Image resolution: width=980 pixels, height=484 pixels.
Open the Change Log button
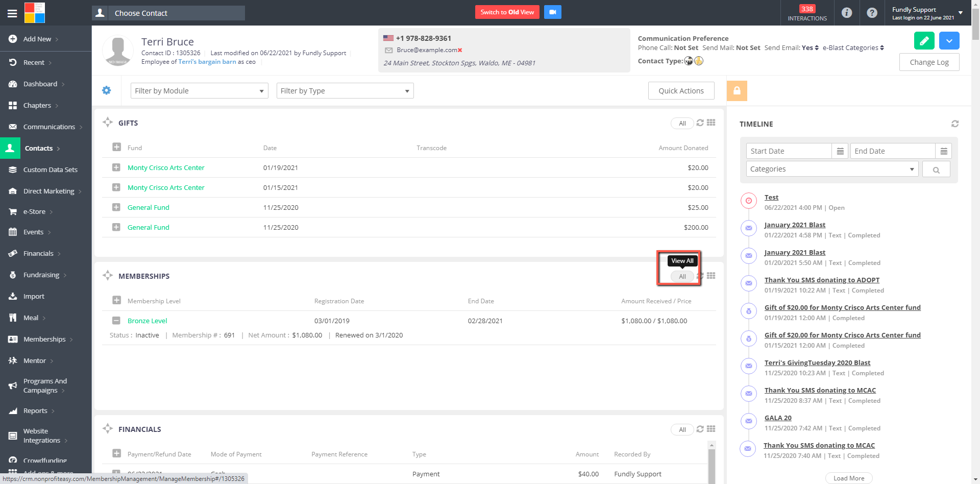[929, 62]
